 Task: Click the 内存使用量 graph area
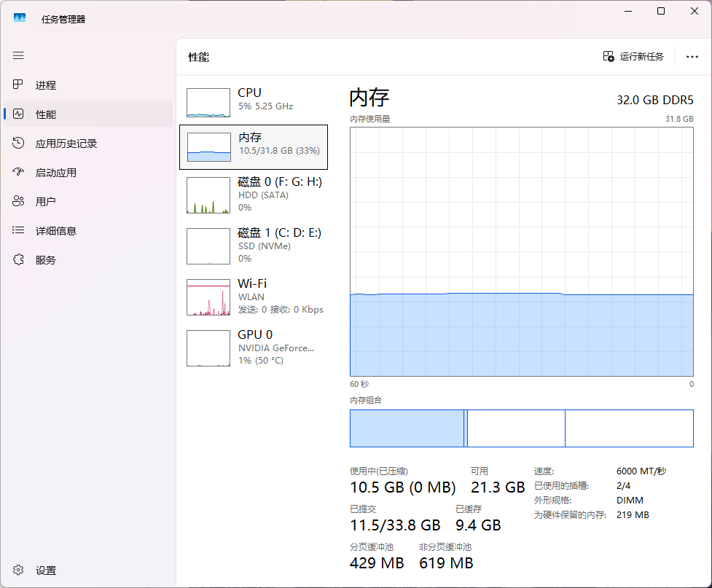(x=522, y=251)
